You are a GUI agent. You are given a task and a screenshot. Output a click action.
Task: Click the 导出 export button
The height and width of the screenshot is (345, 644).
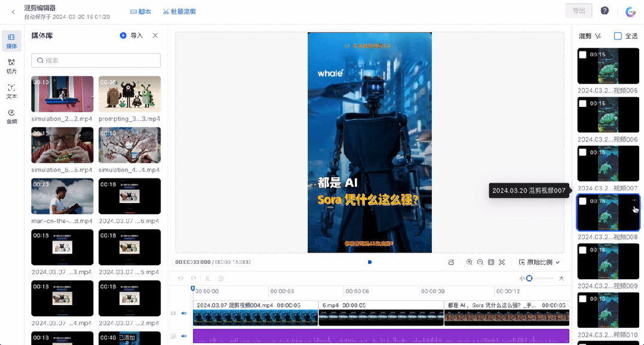point(579,11)
